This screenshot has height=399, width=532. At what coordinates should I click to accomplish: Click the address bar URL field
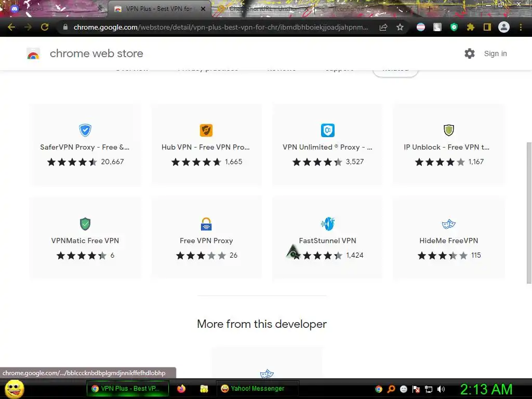coord(220,27)
